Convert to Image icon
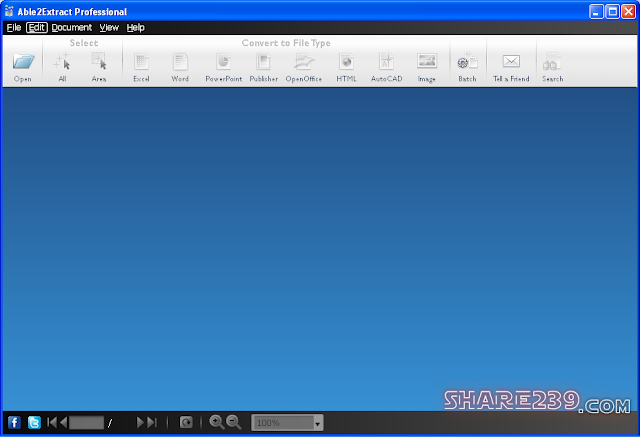640x437 pixels. click(427, 61)
